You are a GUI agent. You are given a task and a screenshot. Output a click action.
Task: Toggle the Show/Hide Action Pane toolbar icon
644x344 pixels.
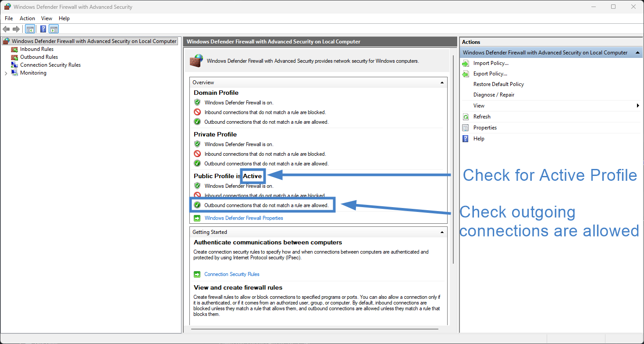pos(54,29)
